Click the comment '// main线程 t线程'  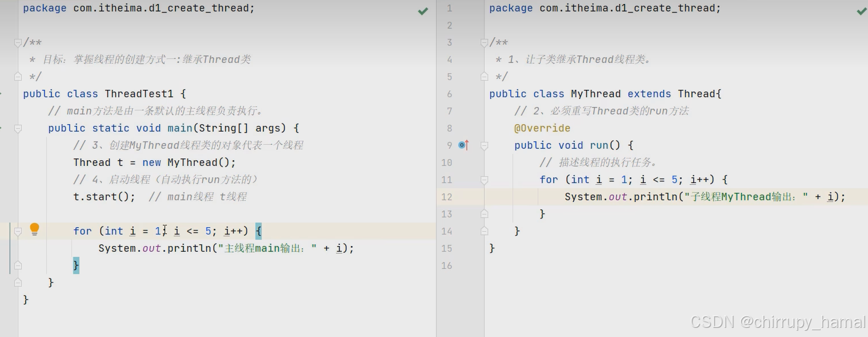197,197
